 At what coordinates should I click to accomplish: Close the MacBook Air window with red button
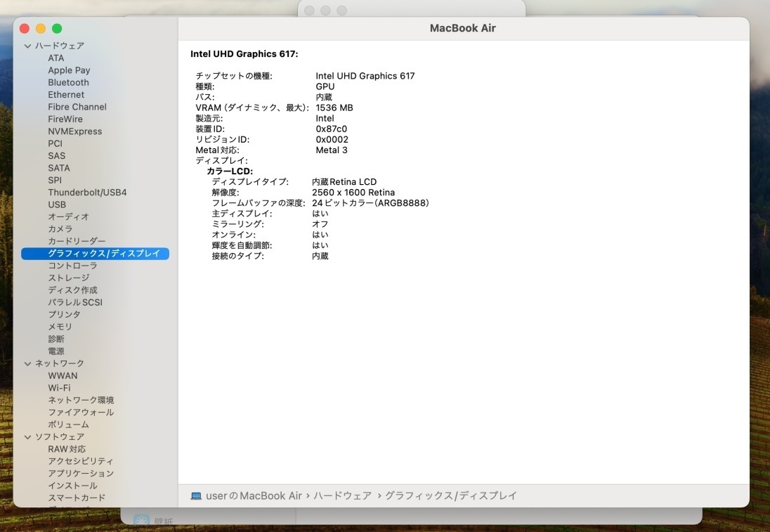pyautogui.click(x=25, y=29)
